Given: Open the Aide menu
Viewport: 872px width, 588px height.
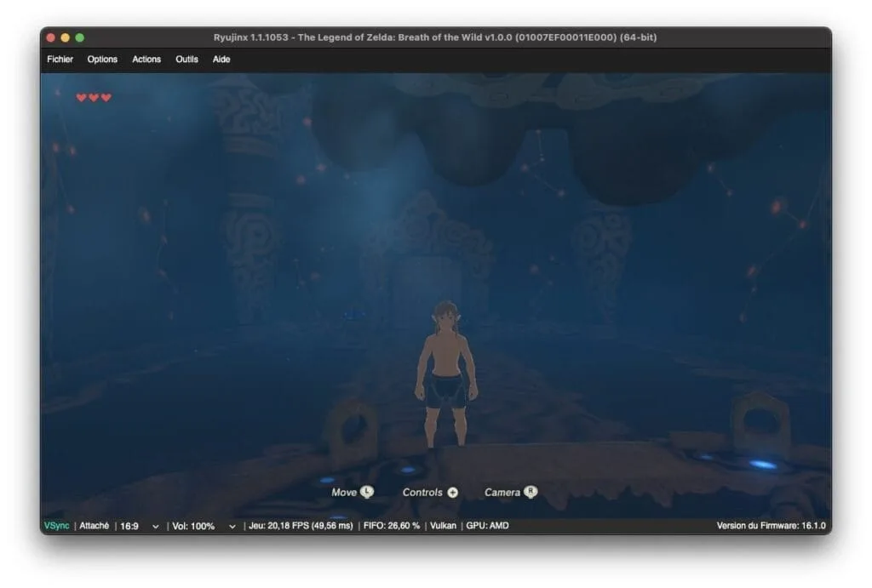Looking at the screenshot, I should coord(221,60).
